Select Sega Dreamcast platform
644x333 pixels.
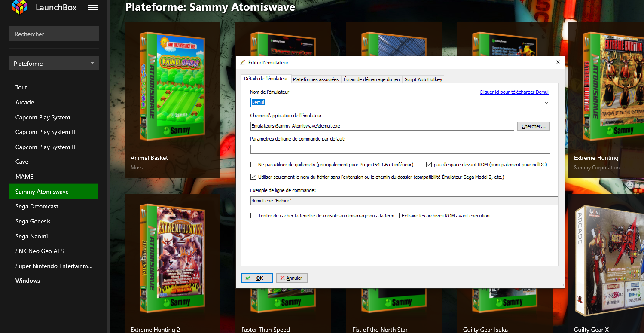click(x=54, y=206)
